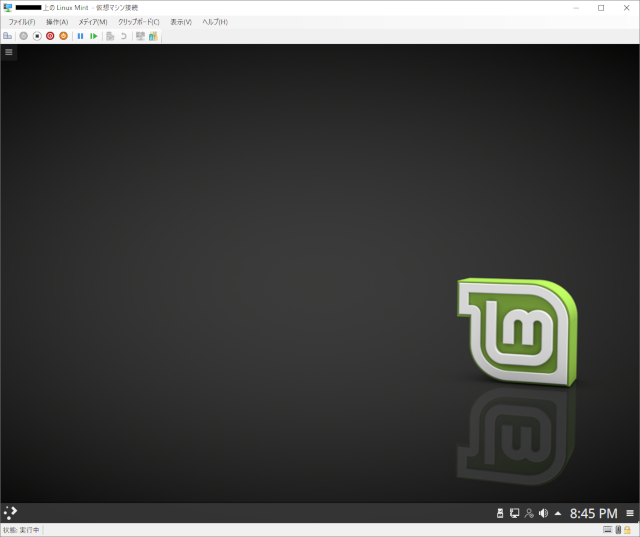Open the ファイル(F) menu
Viewport: 640px width, 537px height.
tap(22, 22)
